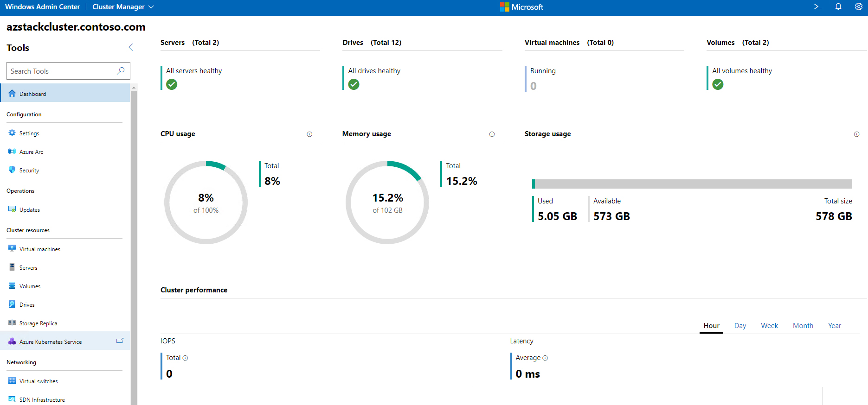Open the Azure Arc tool
This screenshot has width=868, height=405.
click(x=65, y=152)
